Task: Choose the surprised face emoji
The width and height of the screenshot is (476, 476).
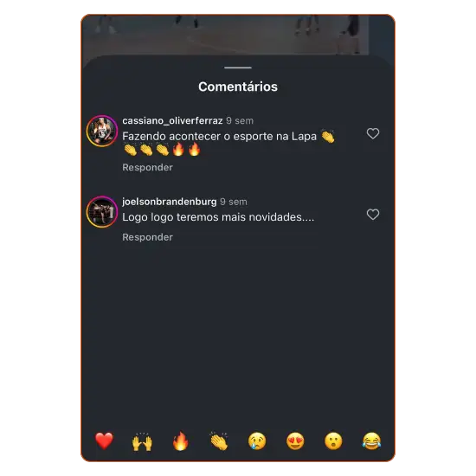Action: 333,441
